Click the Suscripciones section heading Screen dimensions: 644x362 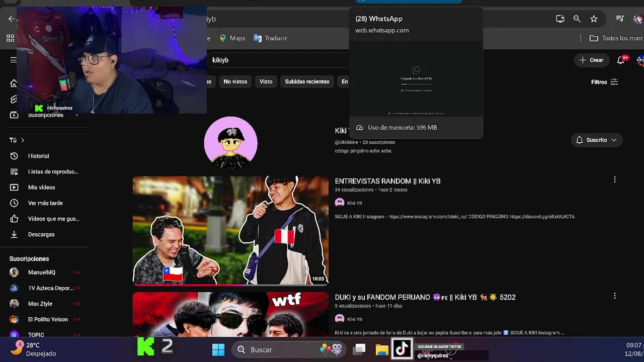point(29,258)
